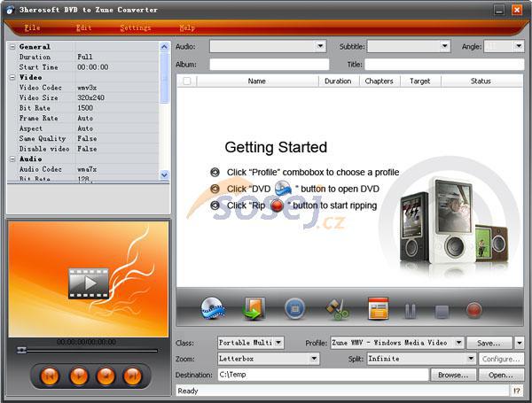This screenshot has height=403, width=532.
Task: Click the import file green arrow icon
Action: pyautogui.click(x=254, y=308)
